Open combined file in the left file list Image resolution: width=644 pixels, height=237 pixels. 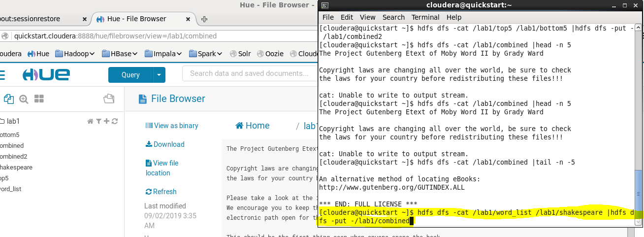click(12, 145)
